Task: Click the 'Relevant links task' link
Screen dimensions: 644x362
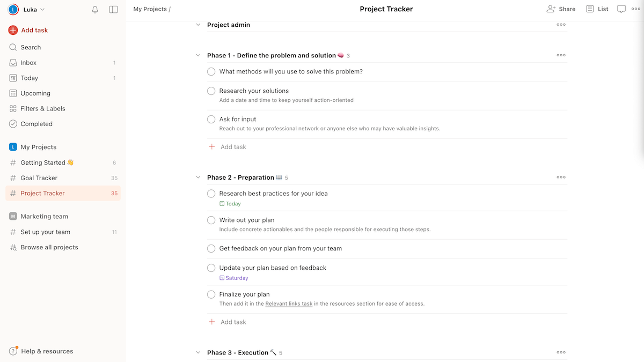Action: click(289, 303)
